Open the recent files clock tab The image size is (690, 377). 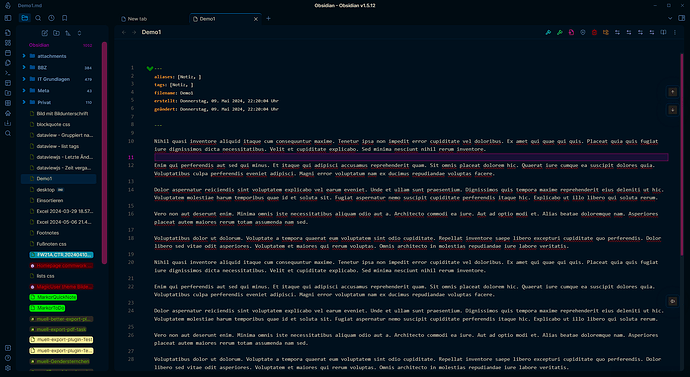pyautogui.click(x=51, y=18)
